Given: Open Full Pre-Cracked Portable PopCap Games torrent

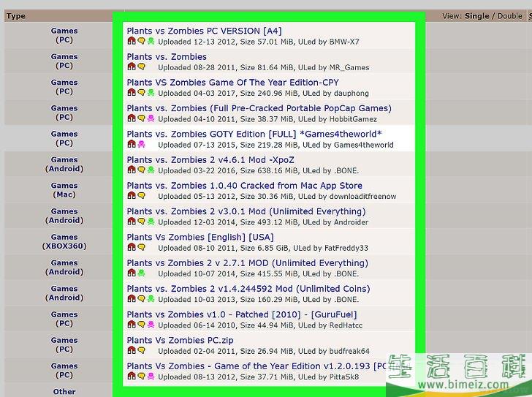Looking at the screenshot, I should (x=259, y=108).
